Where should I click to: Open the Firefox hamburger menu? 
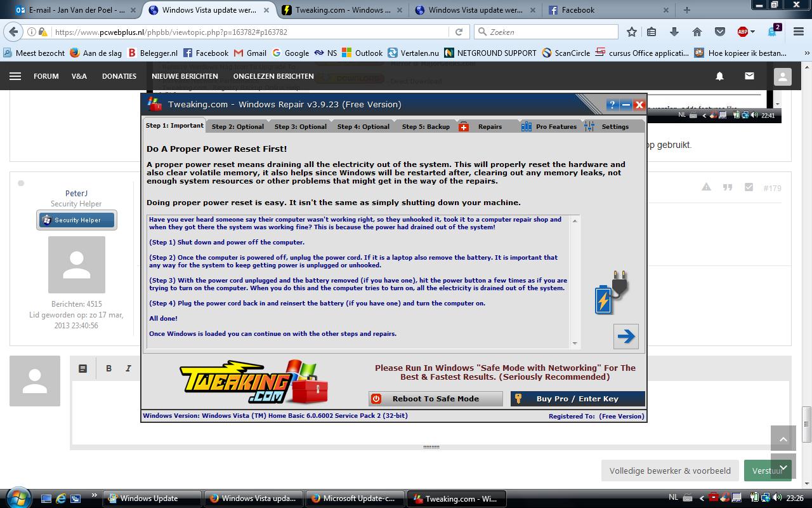tap(799, 32)
